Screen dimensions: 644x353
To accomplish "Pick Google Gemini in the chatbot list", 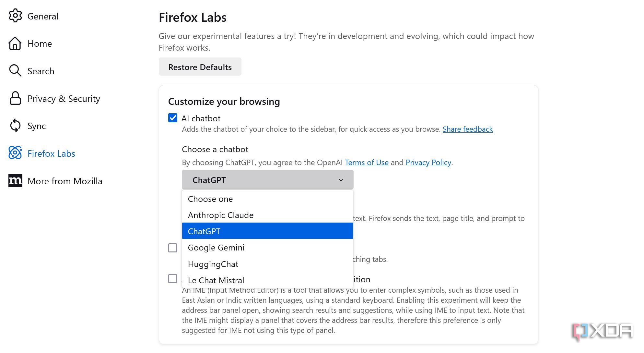I will tap(216, 248).
